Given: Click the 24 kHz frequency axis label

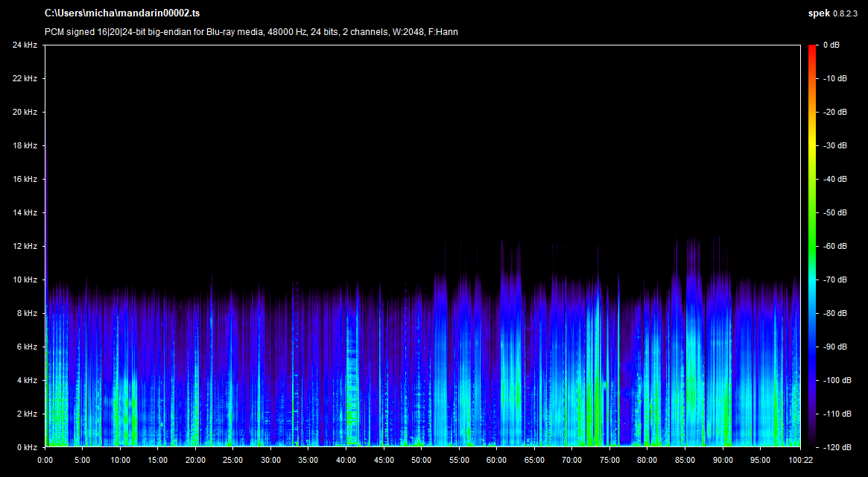Looking at the screenshot, I should click(25, 45).
